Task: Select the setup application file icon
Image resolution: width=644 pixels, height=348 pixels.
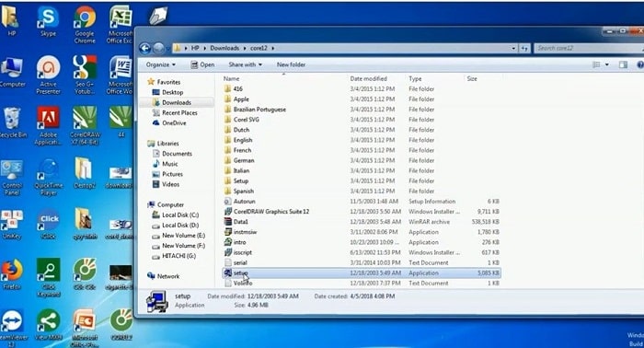Action: 228,273
